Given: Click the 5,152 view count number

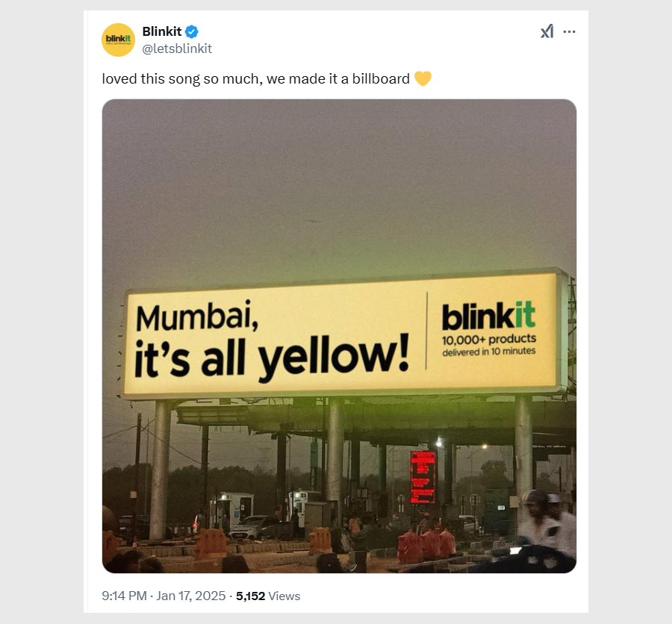Looking at the screenshot, I should click(x=251, y=596).
